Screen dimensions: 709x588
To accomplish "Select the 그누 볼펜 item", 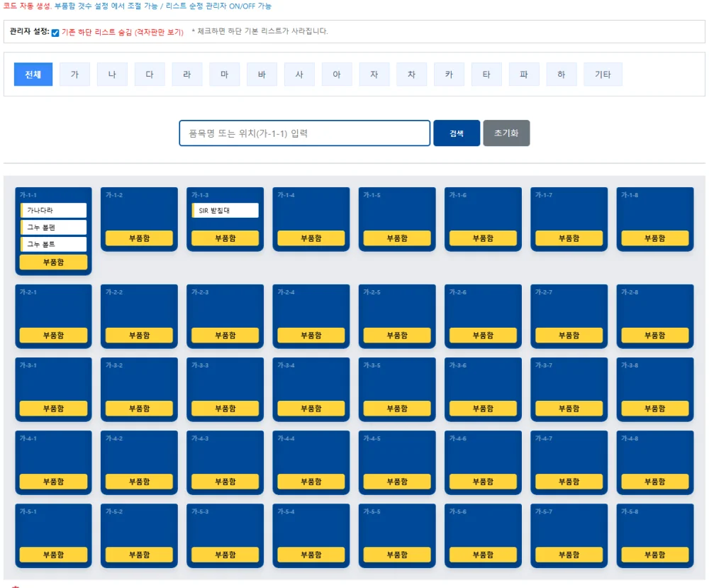I will pyautogui.click(x=53, y=227).
